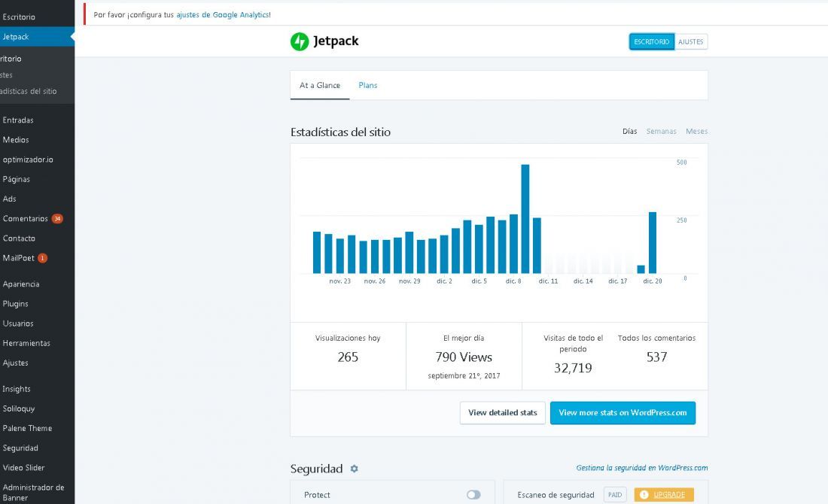Click View more stats on WordPress.com
Image resolution: width=828 pixels, height=504 pixels.
tap(623, 413)
